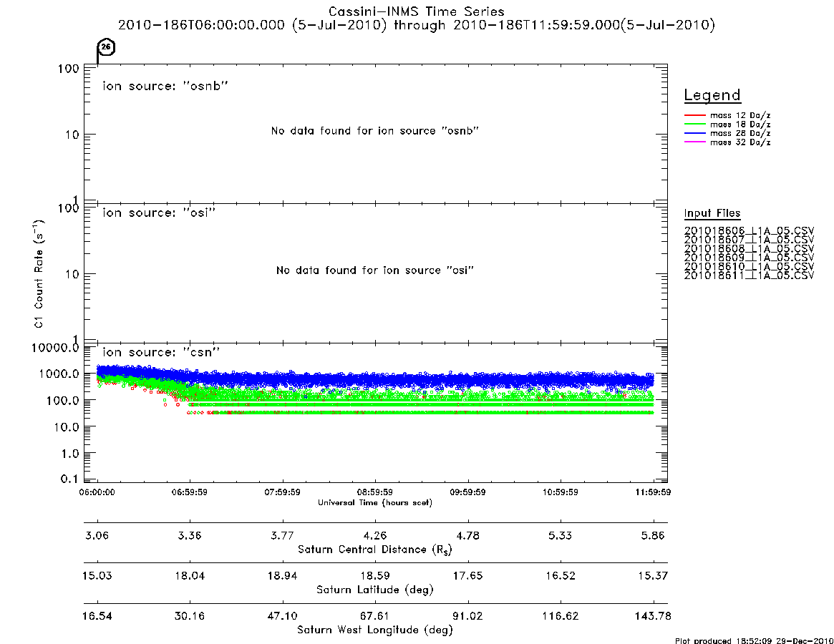Click input file 201018611_L1A_05.CSV
This screenshot has height=644, width=834.
tap(749, 275)
